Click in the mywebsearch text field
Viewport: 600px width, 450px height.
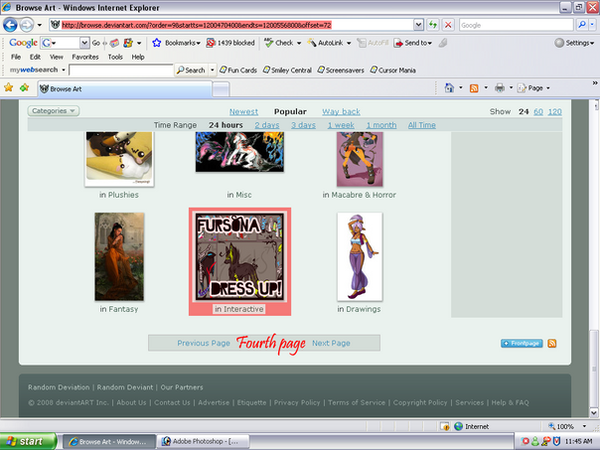(x=121, y=70)
